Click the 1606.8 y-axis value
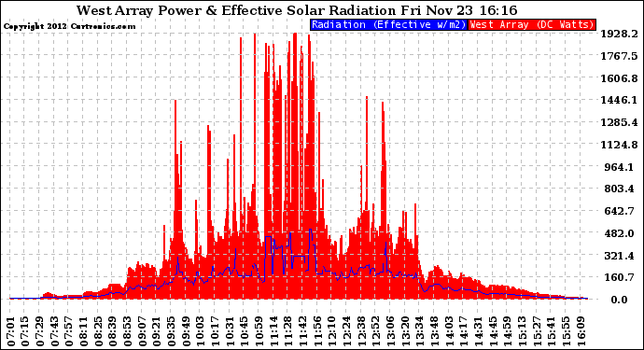This screenshot has height=350, width=644. click(620, 78)
